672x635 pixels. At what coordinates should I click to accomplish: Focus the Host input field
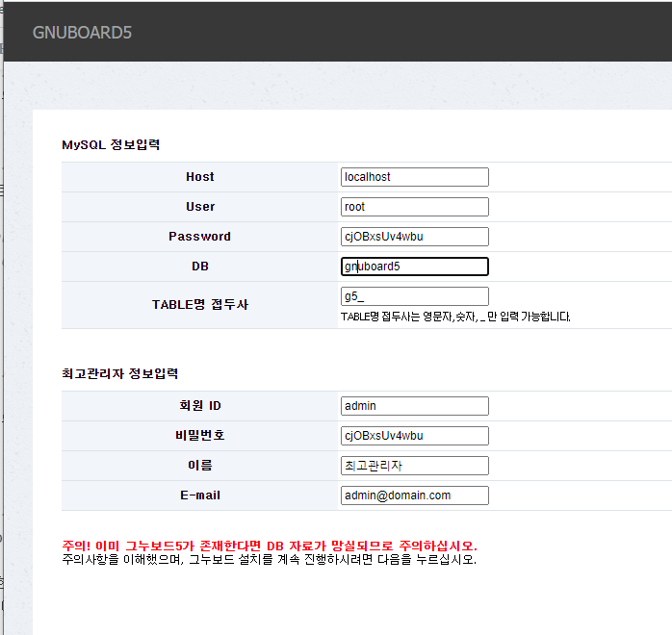pyautogui.click(x=414, y=177)
